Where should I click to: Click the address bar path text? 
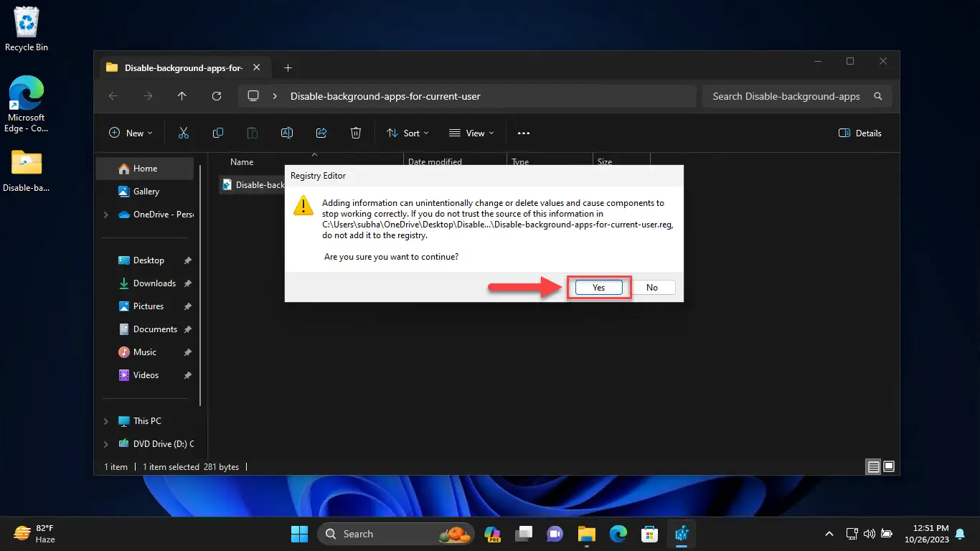(x=385, y=96)
